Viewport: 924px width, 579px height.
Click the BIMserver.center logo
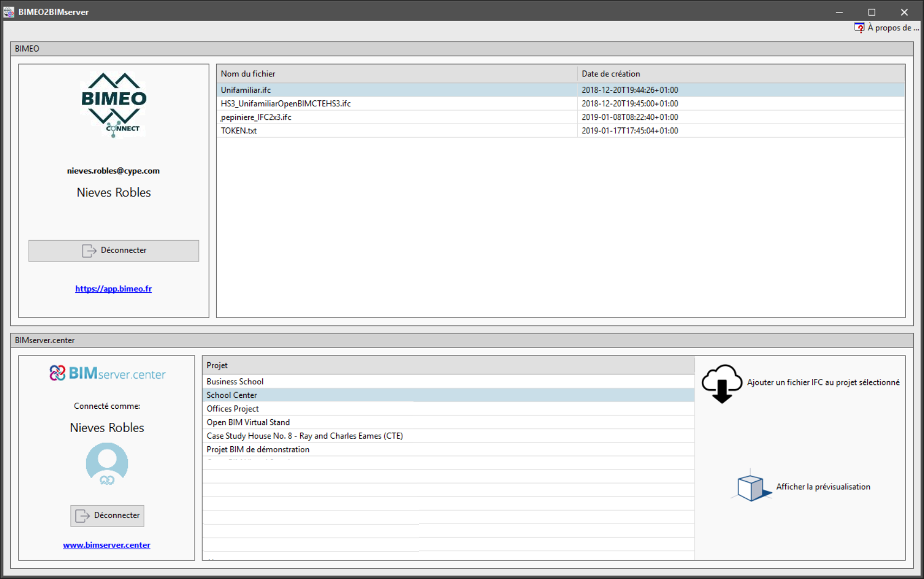(x=107, y=374)
